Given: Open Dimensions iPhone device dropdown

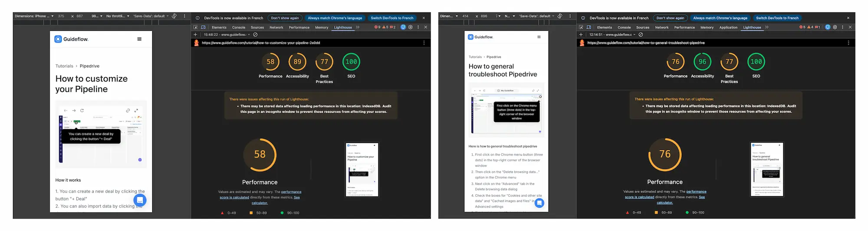Looking at the screenshot, I should [x=34, y=16].
